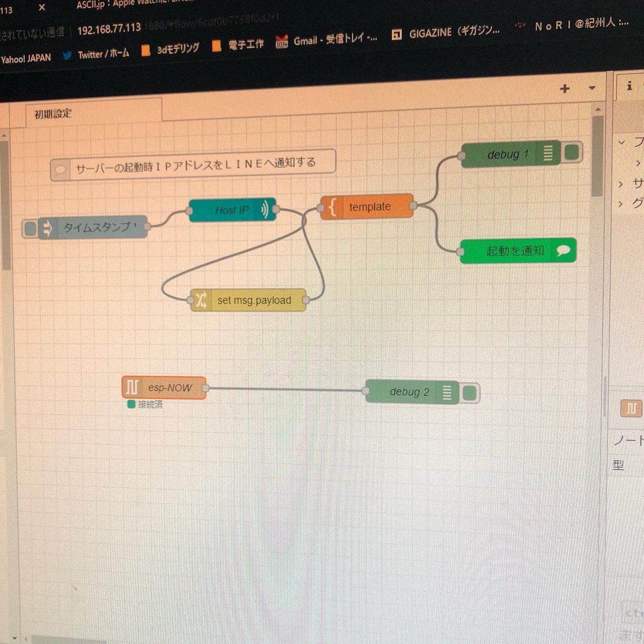Toggle debug 2 output button

pos(470,393)
